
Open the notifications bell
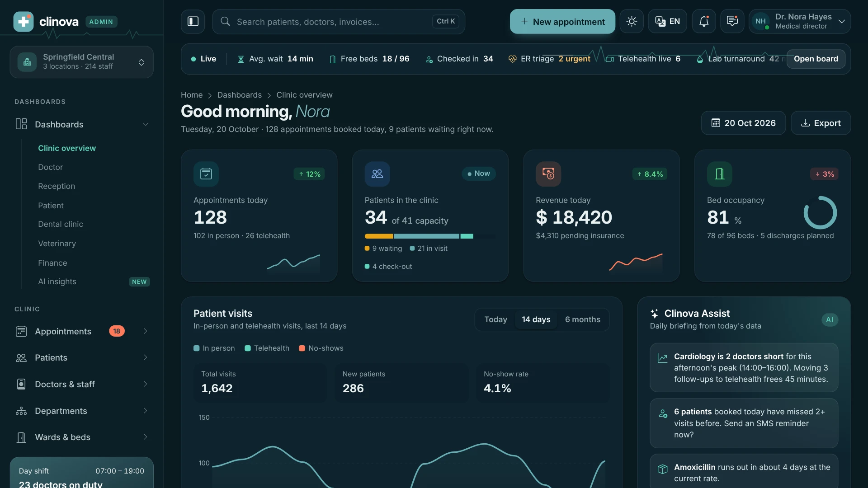point(704,21)
